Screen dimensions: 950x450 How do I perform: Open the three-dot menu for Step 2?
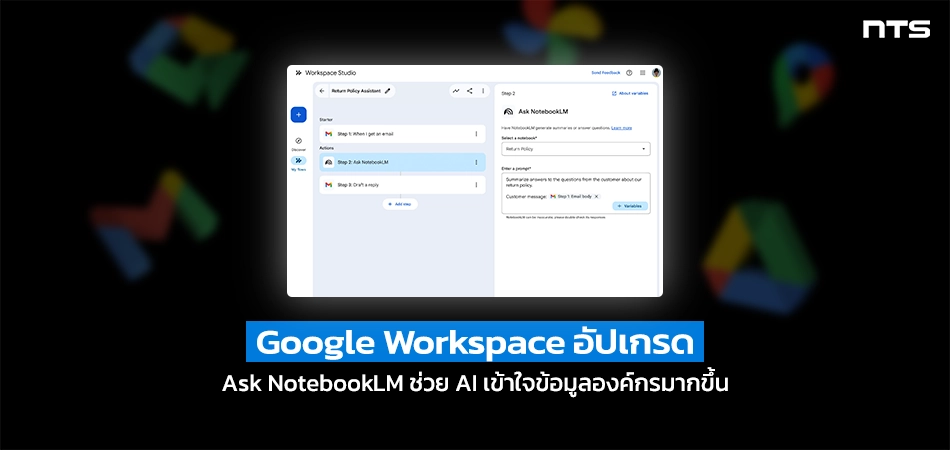(x=476, y=162)
